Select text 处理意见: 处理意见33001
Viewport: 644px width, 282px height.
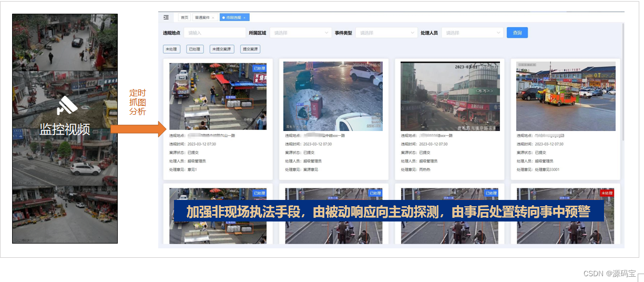tap(538, 169)
